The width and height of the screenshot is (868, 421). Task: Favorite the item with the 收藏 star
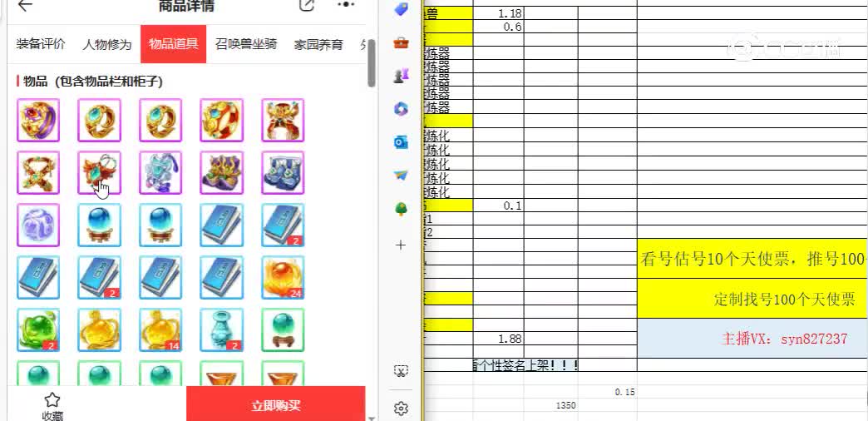pos(52,407)
